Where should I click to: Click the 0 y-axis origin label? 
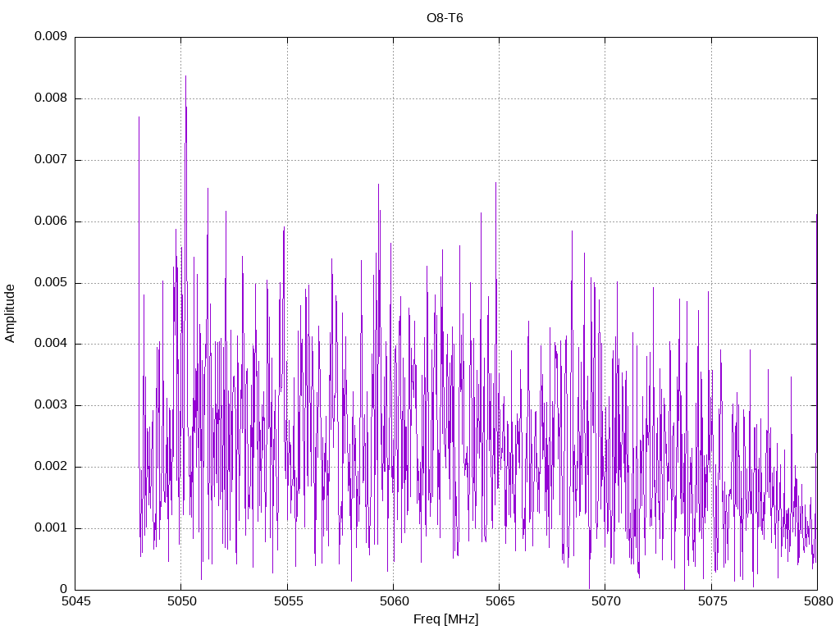[x=64, y=589]
